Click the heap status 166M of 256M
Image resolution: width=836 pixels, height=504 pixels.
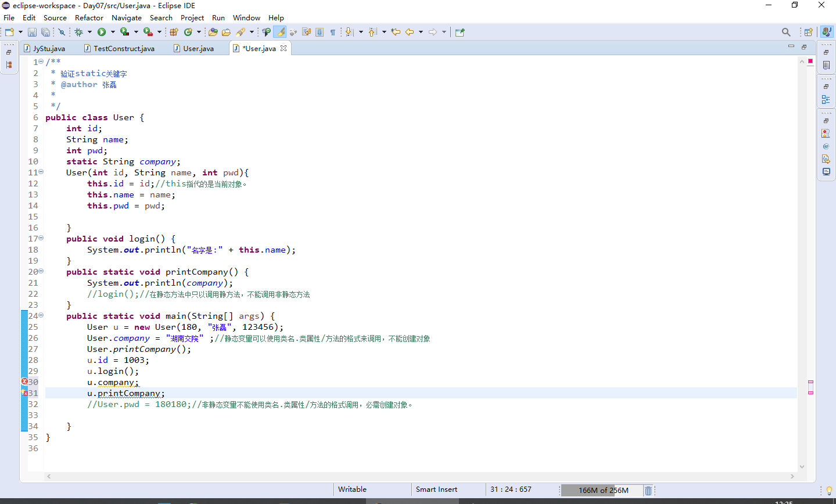point(602,490)
